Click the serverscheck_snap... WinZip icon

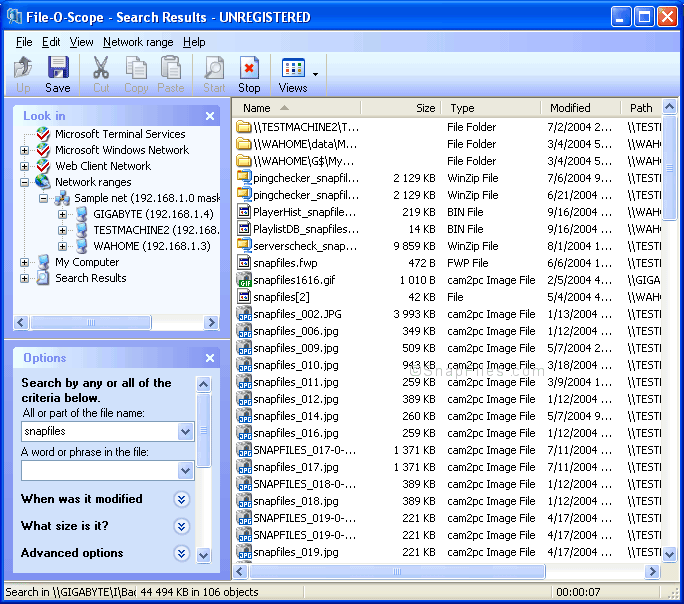(244, 246)
